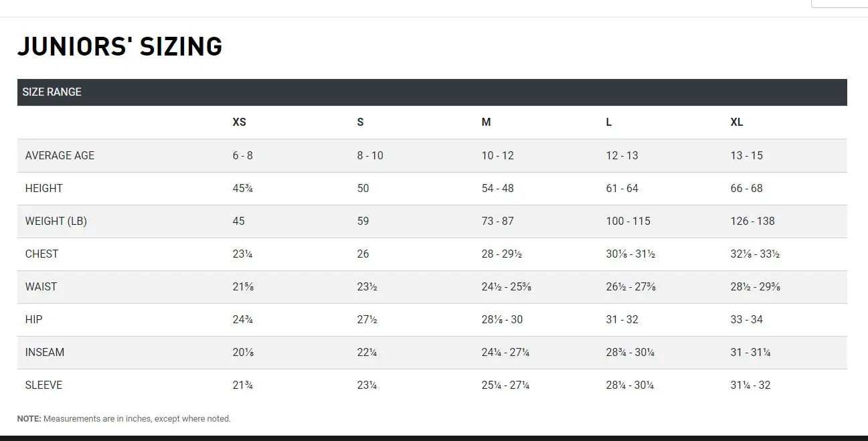Screen dimensions: 868x441
Task: Click the INSEAM row label
Action: point(45,352)
